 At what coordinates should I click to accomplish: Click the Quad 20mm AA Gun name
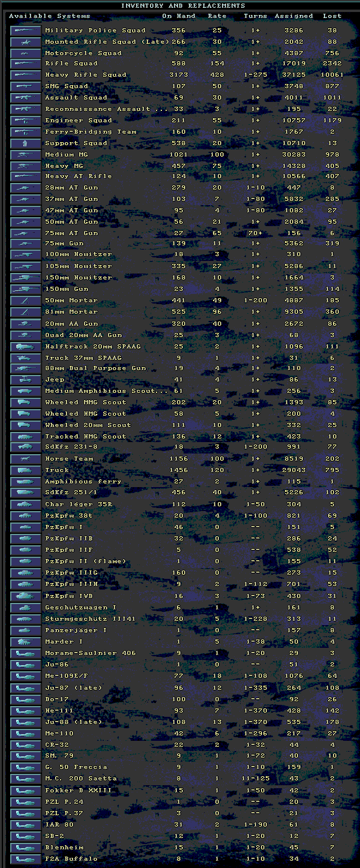coord(83,335)
